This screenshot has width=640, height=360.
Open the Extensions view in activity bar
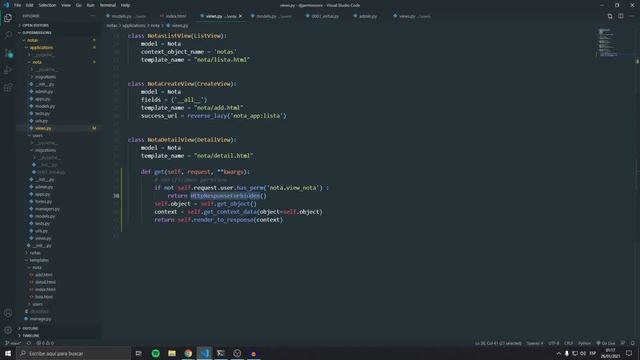[8, 87]
